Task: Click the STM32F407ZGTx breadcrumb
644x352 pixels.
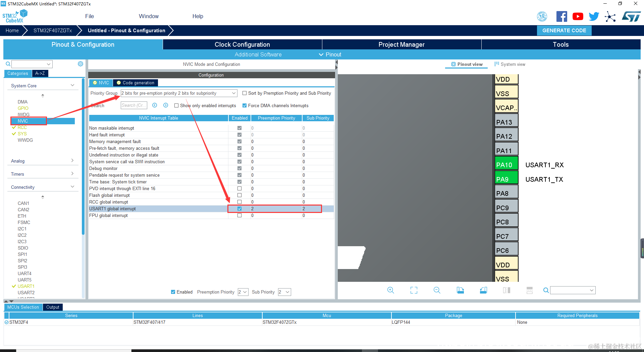Action: [x=53, y=30]
